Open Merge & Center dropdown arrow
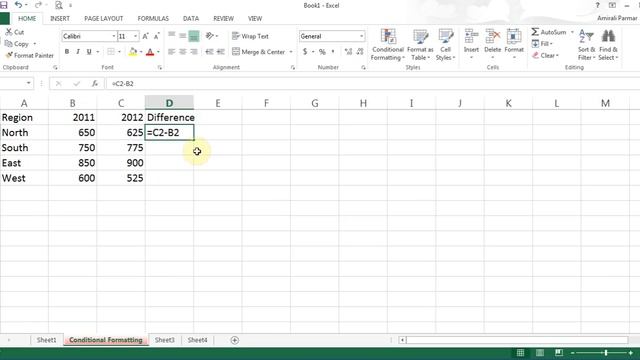Viewport: 640px width, 360px height. [291, 52]
